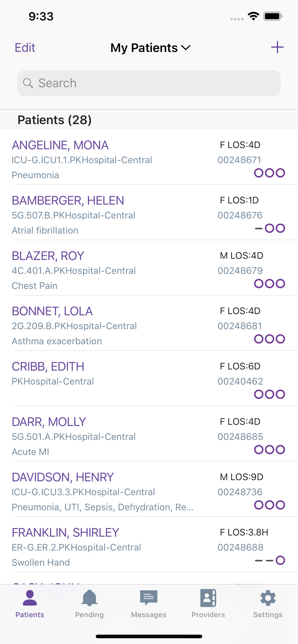
Task: Open the Settings gear icon
Action: tap(268, 604)
